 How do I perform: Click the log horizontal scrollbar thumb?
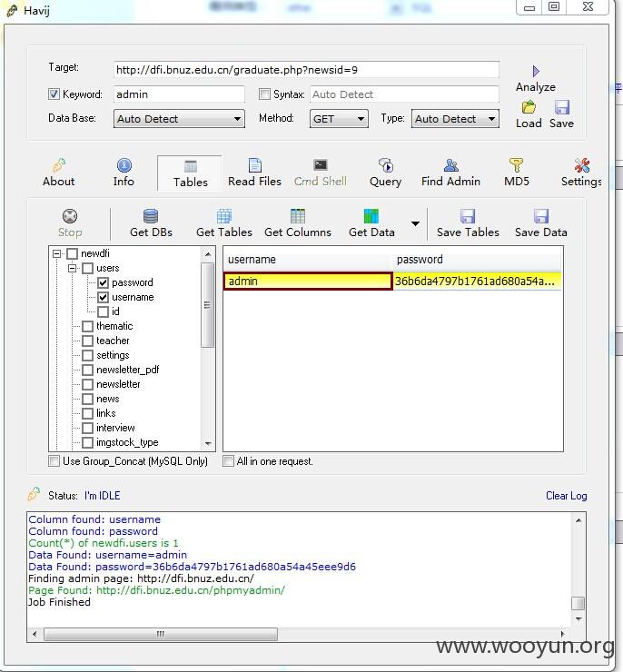click(x=161, y=634)
